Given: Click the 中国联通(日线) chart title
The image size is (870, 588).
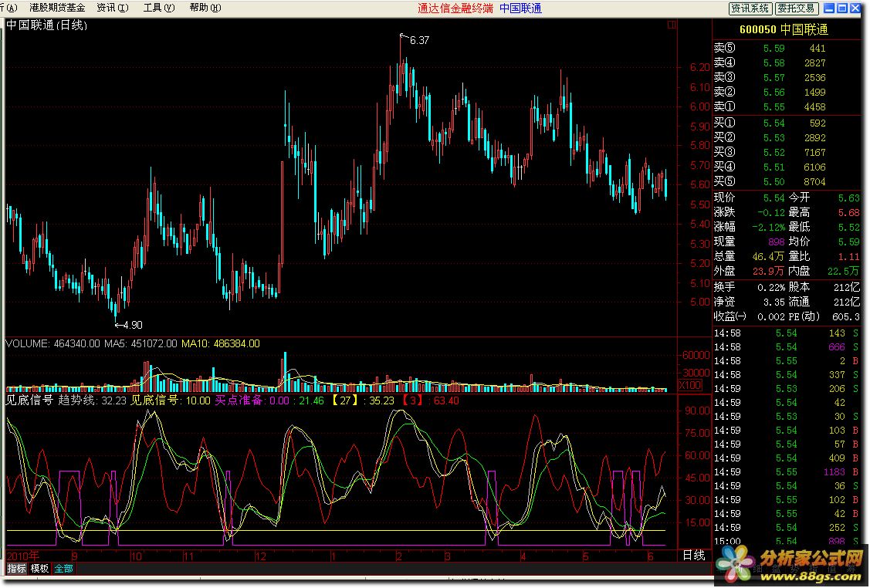Looking at the screenshot, I should (x=46, y=25).
